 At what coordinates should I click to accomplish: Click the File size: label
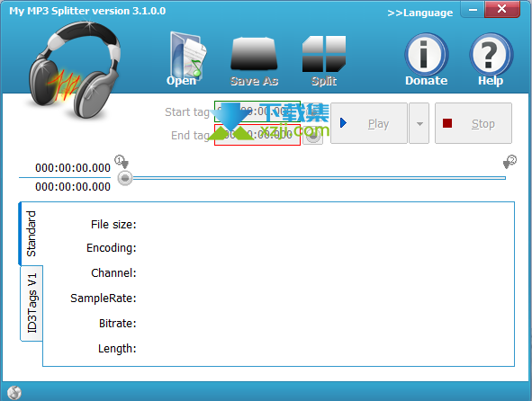[x=113, y=225]
